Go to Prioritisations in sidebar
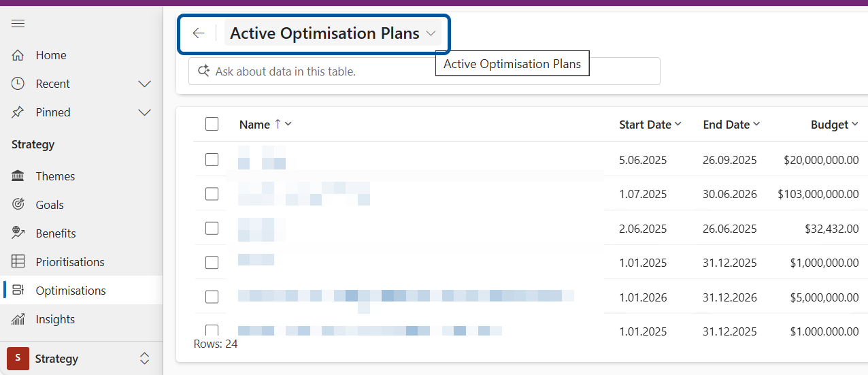868x375 pixels. (x=70, y=262)
